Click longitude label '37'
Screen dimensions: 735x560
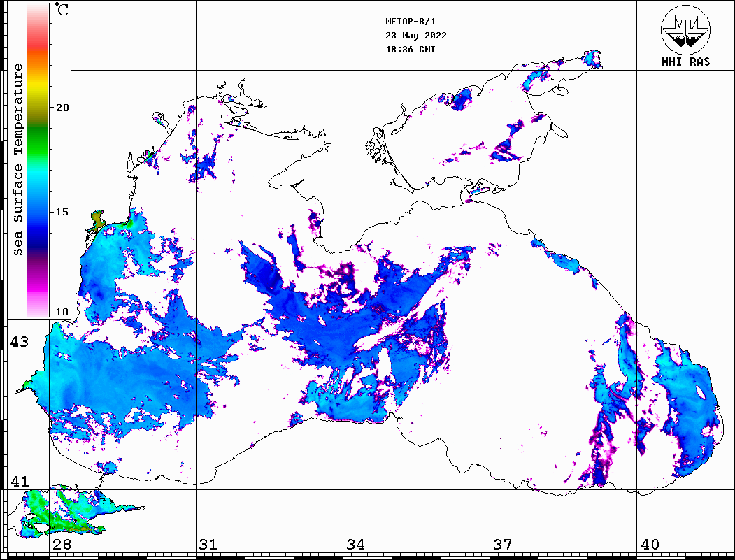pyautogui.click(x=503, y=545)
